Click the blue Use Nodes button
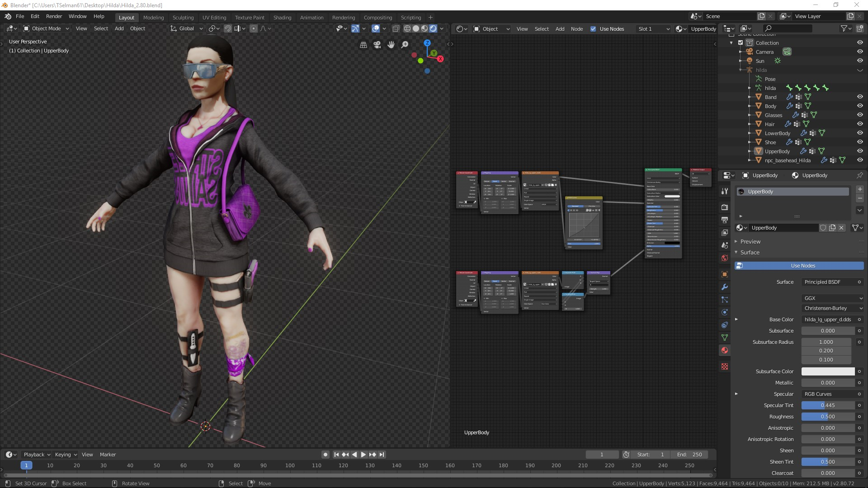The width and height of the screenshot is (868, 488). point(799,266)
